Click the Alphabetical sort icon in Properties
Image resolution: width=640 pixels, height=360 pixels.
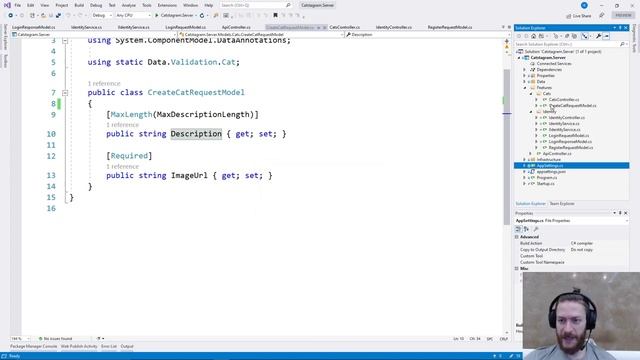526,229
